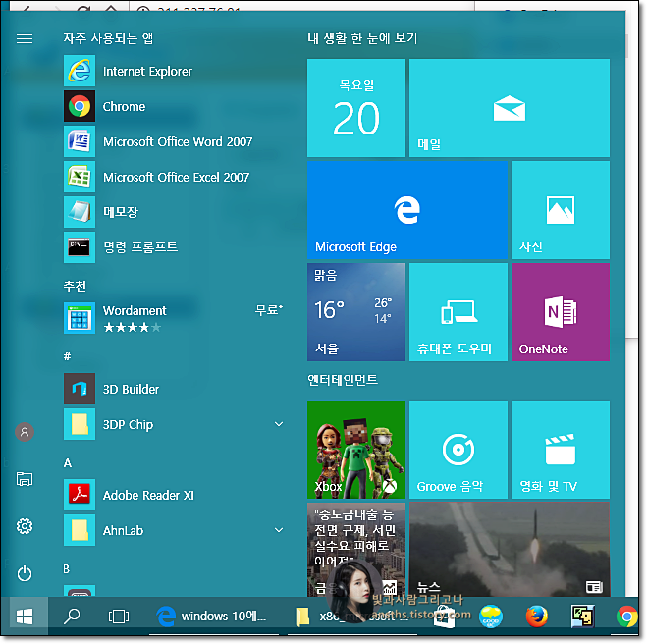647x644 pixels.
Task: Open Chrome from the taskbar
Action: coord(626,617)
